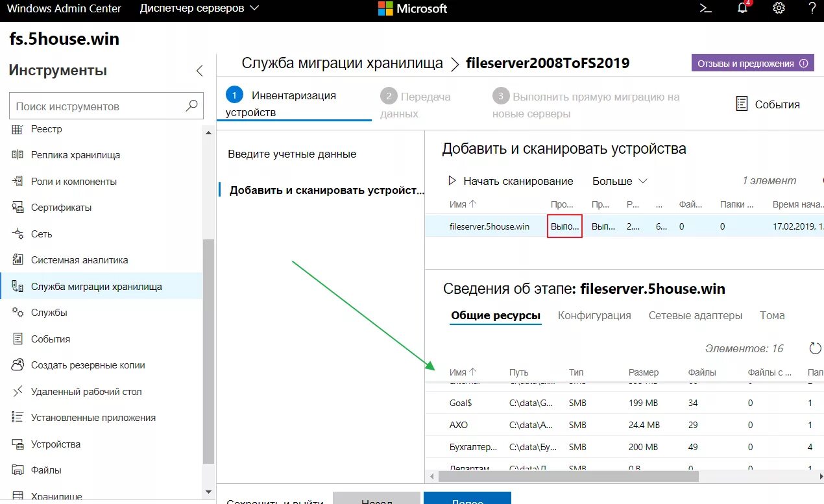Click Служба миграции хранилища breadcrumb
The width and height of the screenshot is (824, 504).
(342, 63)
